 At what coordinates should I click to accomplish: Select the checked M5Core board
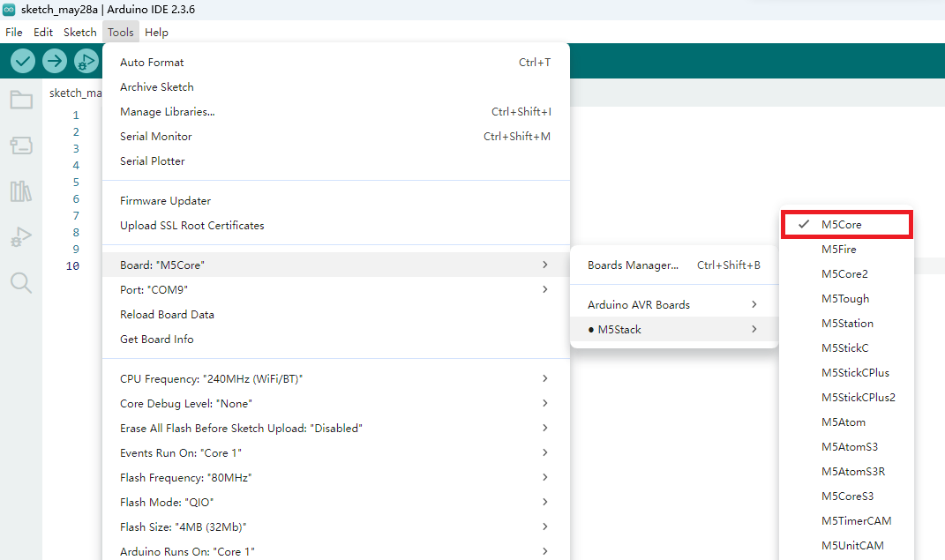tap(847, 225)
